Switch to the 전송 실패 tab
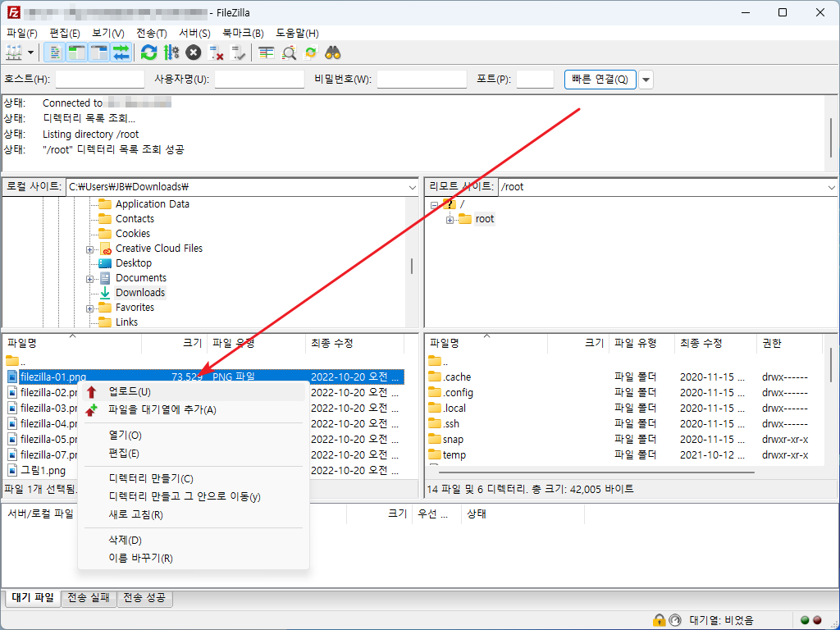Viewport: 840px width, 630px height. coord(89,598)
